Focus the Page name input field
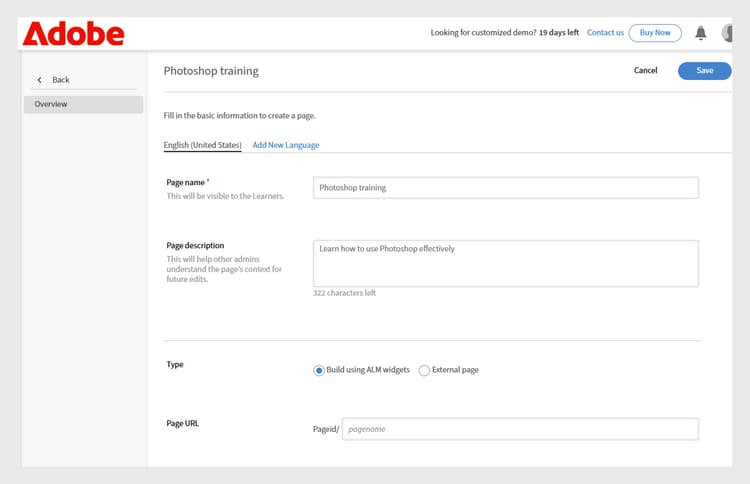The width and height of the screenshot is (750, 484). [x=505, y=188]
